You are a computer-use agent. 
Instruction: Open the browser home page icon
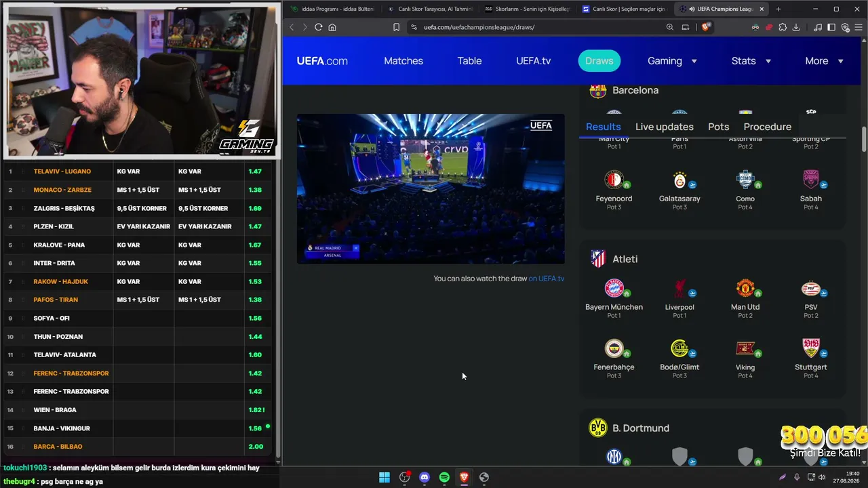coord(332,27)
